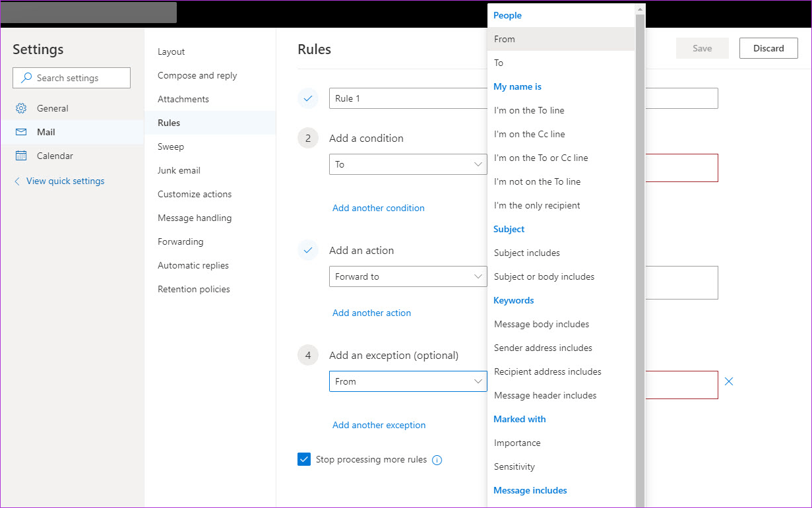The image size is (812, 508).
Task: Open the Junk email settings page
Action: [179, 170]
